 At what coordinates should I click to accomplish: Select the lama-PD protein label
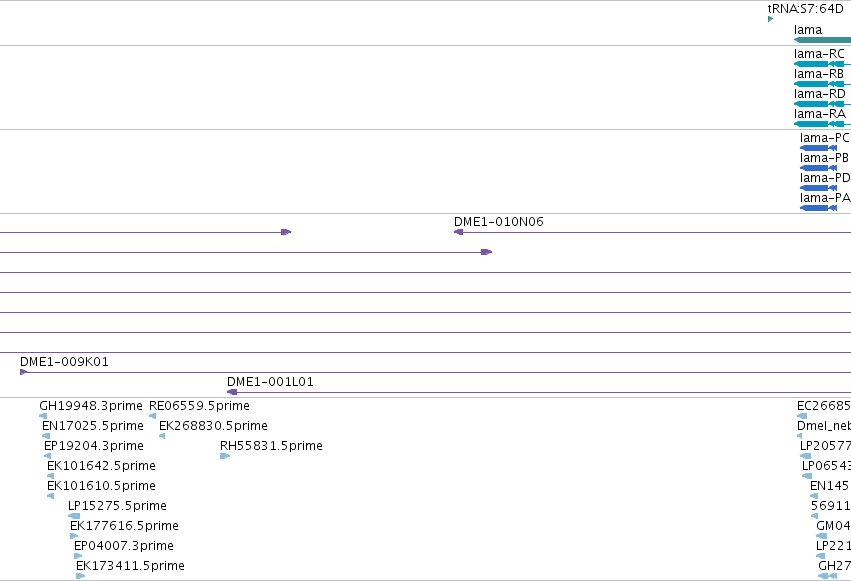(x=825, y=178)
